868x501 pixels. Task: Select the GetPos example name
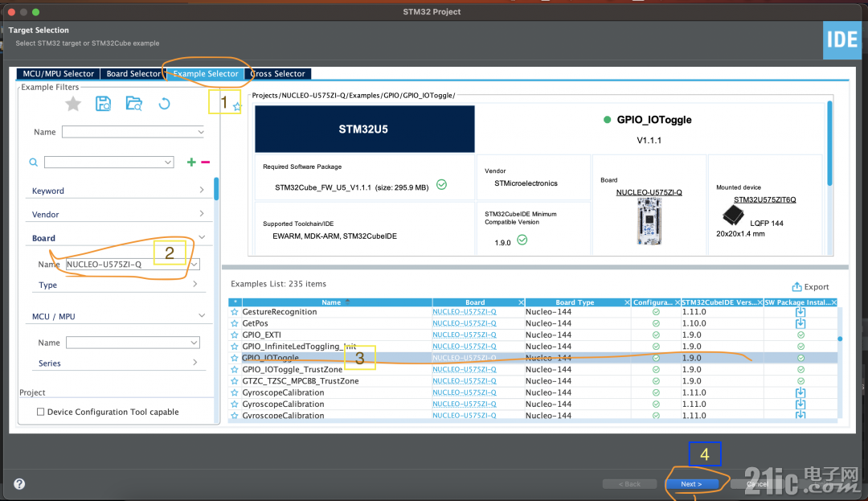pos(255,323)
